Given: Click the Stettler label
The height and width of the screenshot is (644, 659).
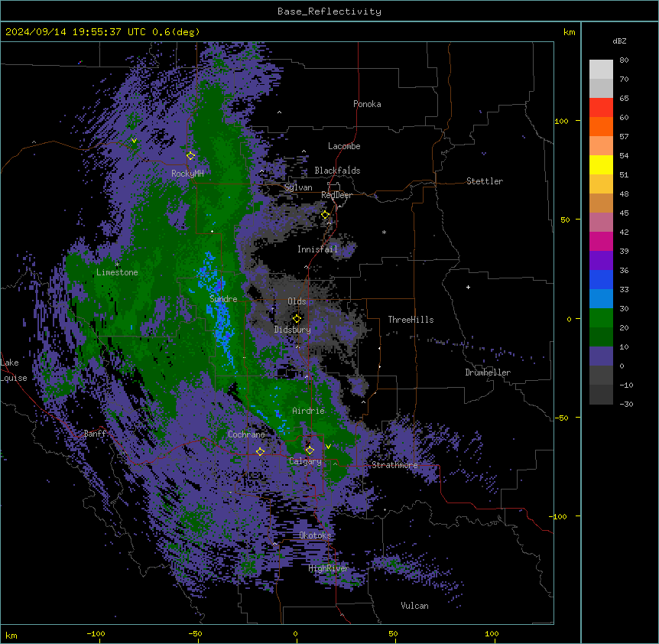Looking at the screenshot, I should [x=485, y=181].
